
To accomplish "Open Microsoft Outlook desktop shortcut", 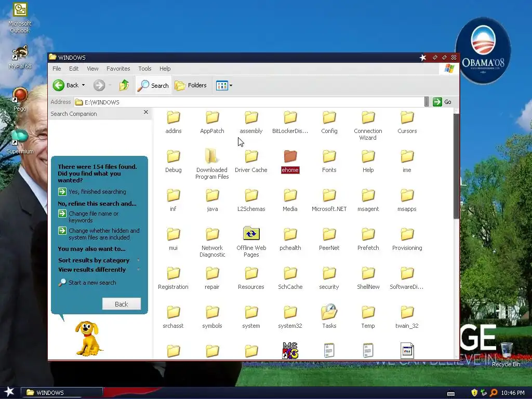I will 20,18.
